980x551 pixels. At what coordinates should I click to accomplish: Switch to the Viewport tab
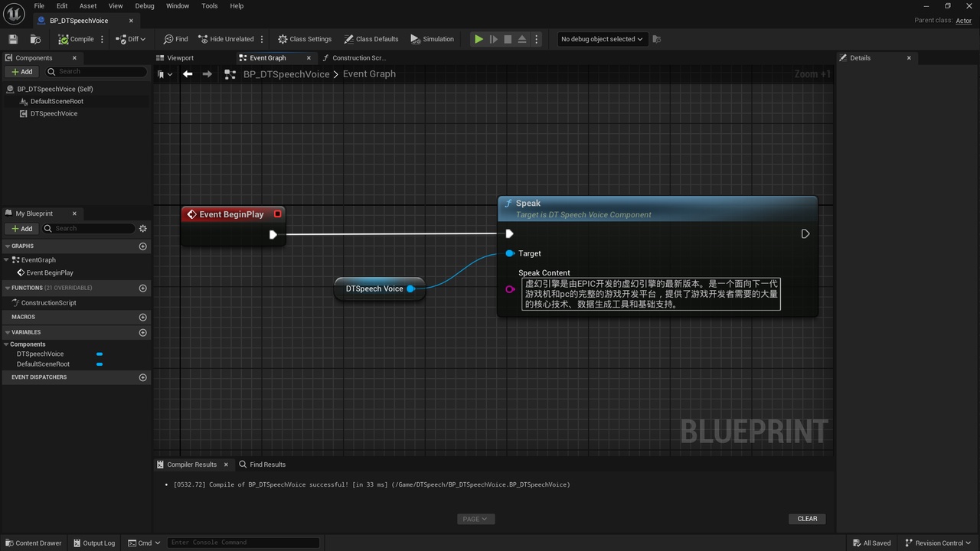(x=181, y=58)
